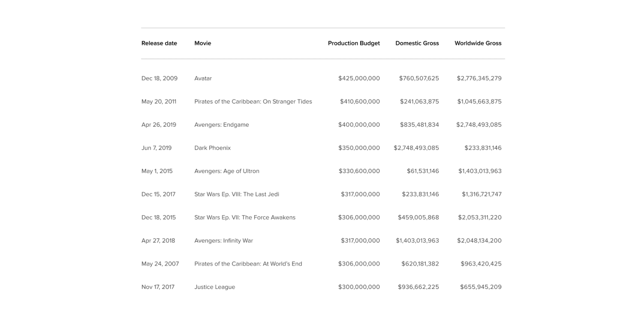Image resolution: width=644 pixels, height=322 pixels.
Task: Select Pirates of the Caribbean: On Stranger Tides
Action: click(253, 102)
